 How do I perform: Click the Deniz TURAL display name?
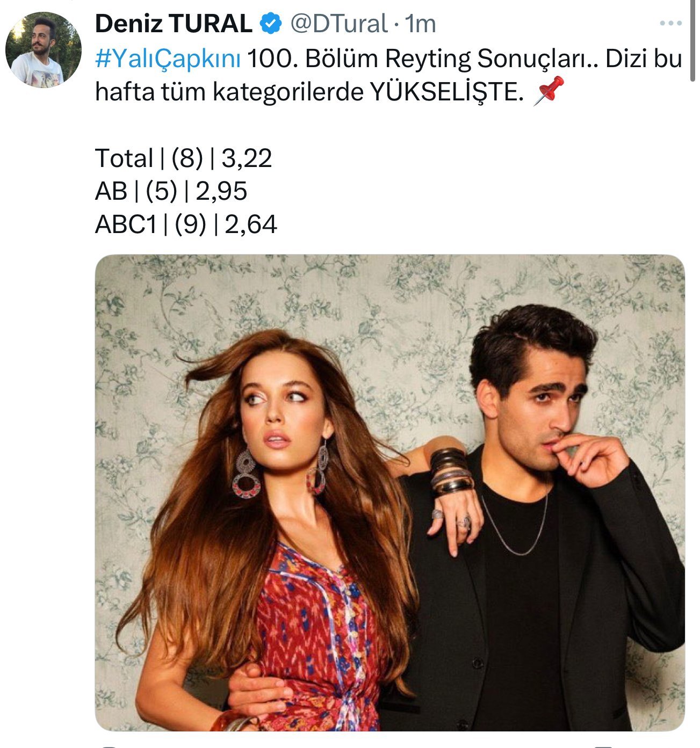point(174,24)
